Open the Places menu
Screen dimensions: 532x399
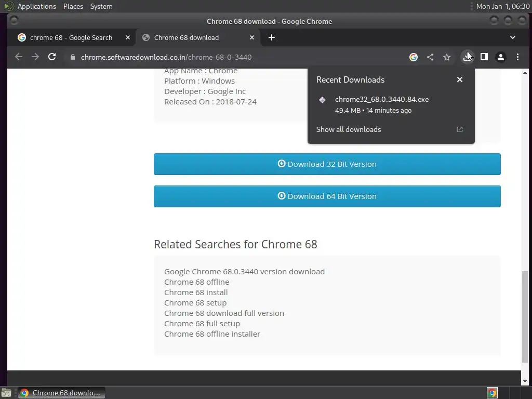point(73,6)
